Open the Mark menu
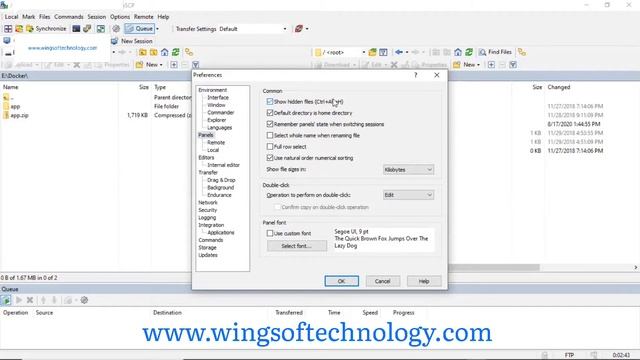The height and width of the screenshot is (360, 640). pos(29,17)
